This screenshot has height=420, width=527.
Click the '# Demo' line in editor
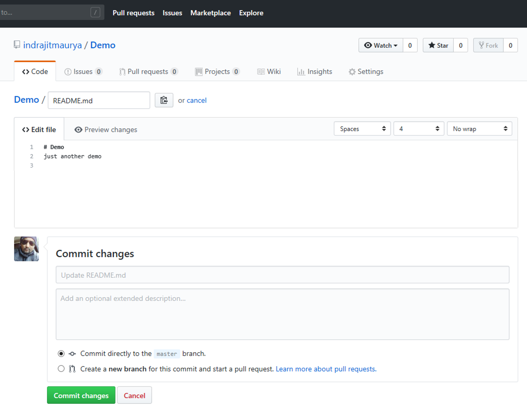(x=54, y=147)
